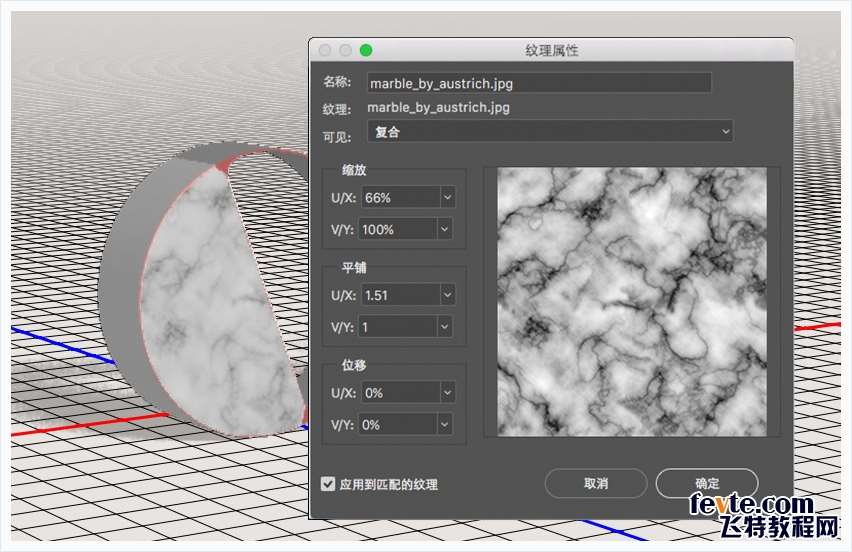Open the 可见 dropdown showing 复合

(x=550, y=131)
